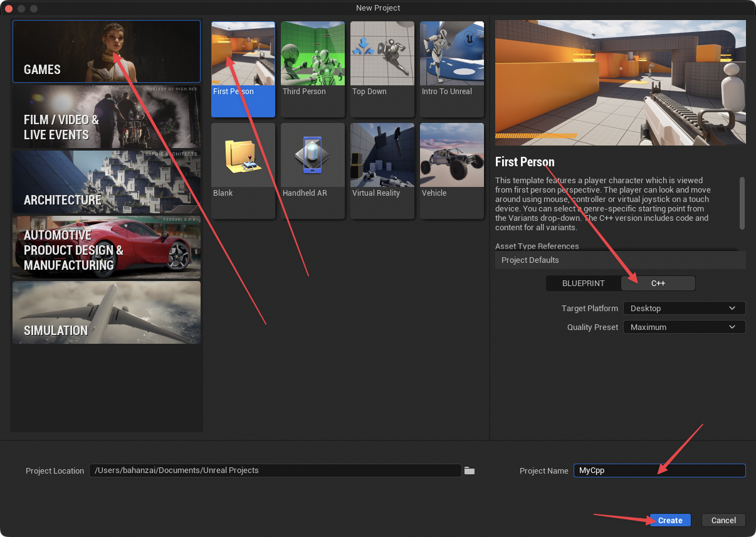This screenshot has height=537, width=756.
Task: Pick the Virtual Reality template
Action: [382, 171]
